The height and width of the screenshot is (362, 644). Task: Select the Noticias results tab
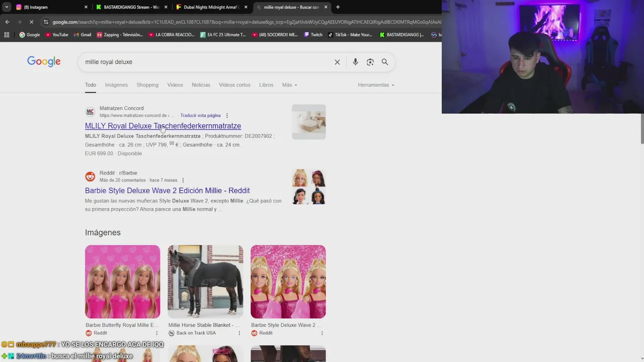point(201,85)
